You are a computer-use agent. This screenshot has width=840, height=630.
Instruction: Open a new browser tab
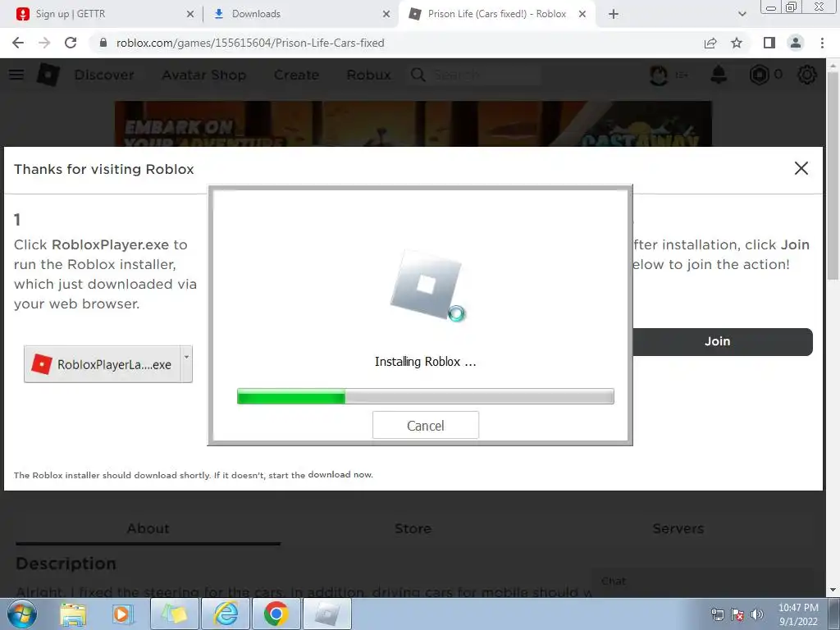point(614,14)
